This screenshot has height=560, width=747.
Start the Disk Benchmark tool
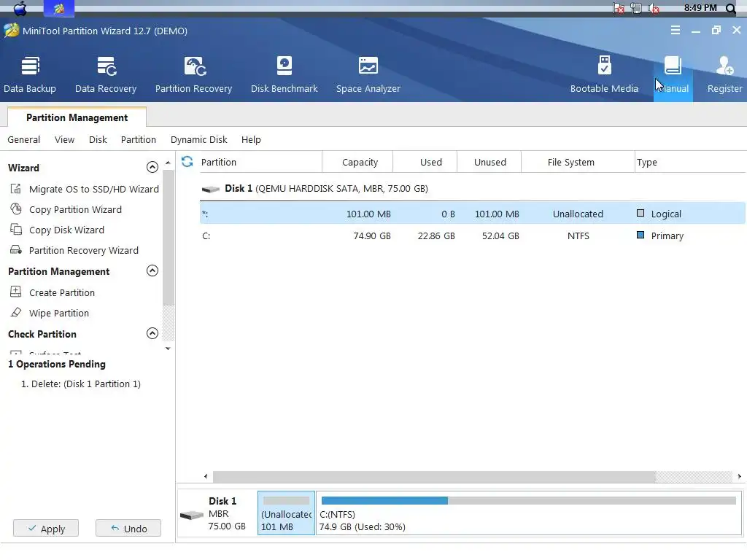[285, 75]
